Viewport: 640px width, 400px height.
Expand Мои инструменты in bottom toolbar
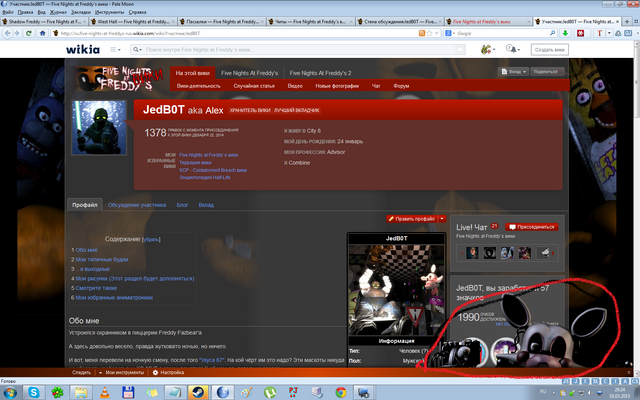tap(121, 373)
